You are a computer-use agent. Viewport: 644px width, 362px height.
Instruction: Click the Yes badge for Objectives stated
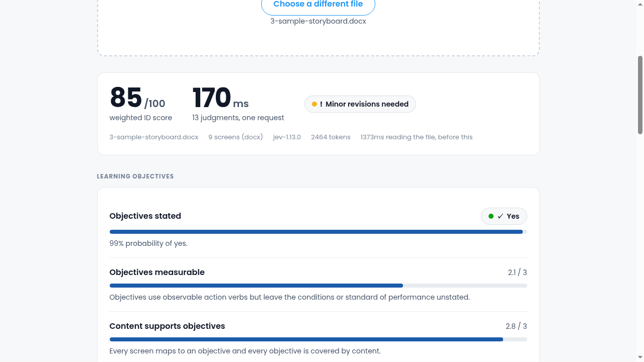click(x=504, y=216)
